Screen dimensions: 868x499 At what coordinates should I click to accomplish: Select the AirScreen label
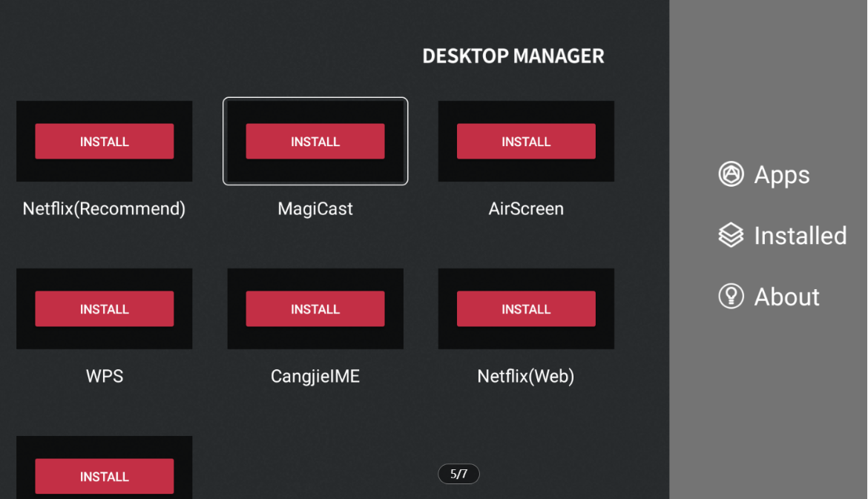(x=526, y=208)
